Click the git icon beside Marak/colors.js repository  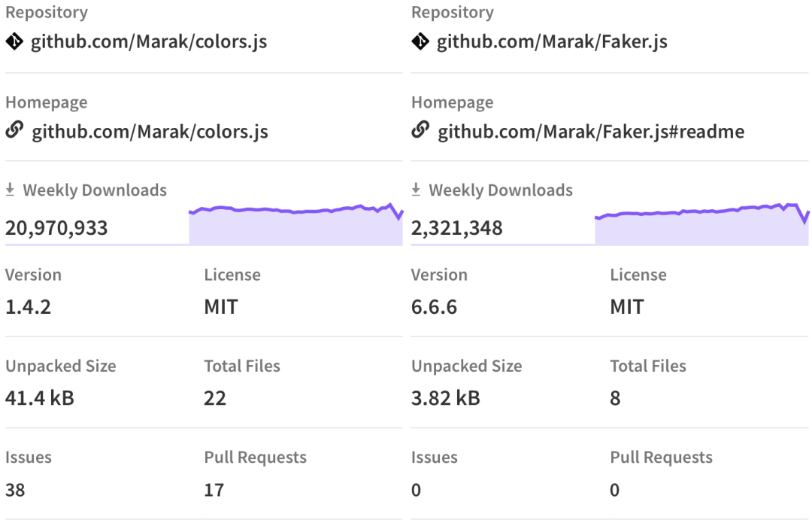[14, 41]
